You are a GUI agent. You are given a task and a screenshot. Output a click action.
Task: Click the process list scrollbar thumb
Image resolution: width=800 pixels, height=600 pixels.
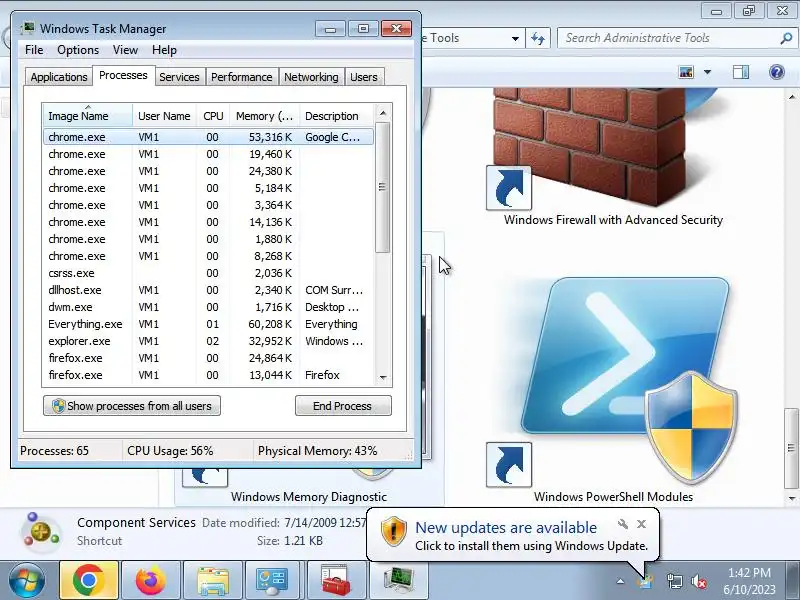(383, 187)
